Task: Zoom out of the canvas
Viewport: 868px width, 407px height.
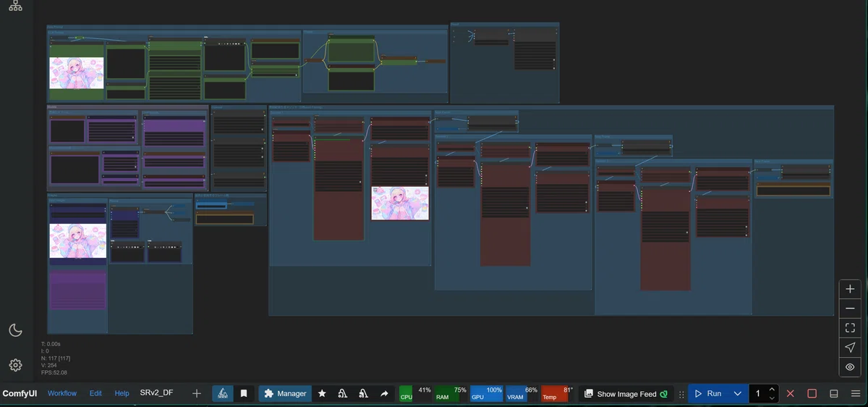Action: [850, 309]
